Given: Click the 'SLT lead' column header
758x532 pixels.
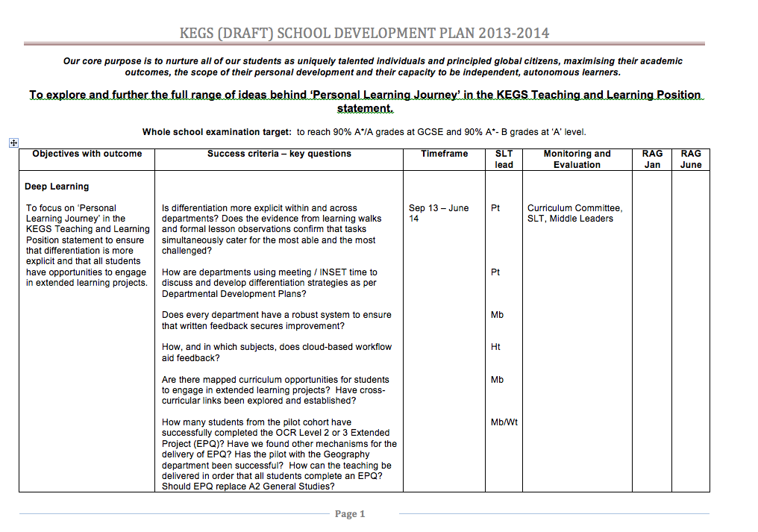Looking at the screenshot, I should (x=504, y=159).
